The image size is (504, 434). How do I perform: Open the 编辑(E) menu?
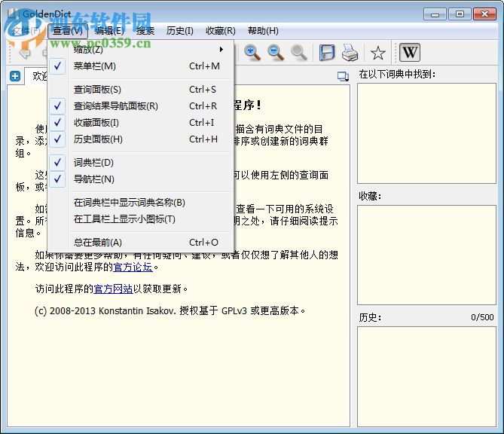pyautogui.click(x=109, y=31)
